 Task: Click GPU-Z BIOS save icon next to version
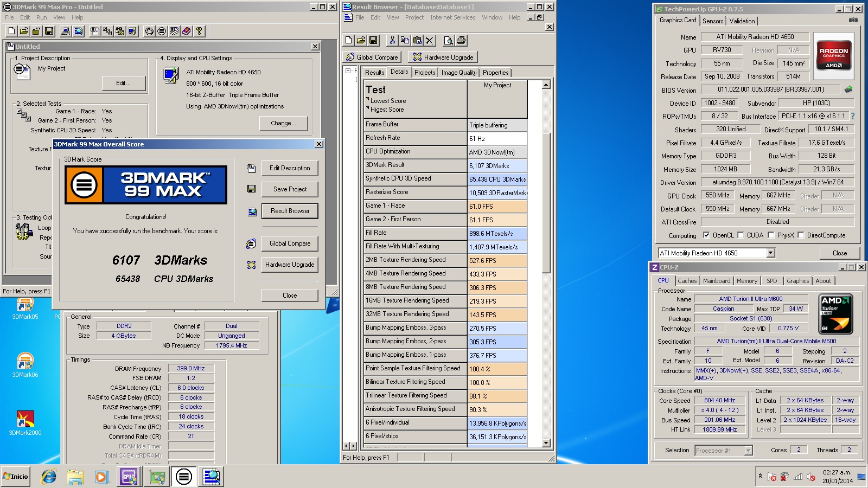(848, 89)
